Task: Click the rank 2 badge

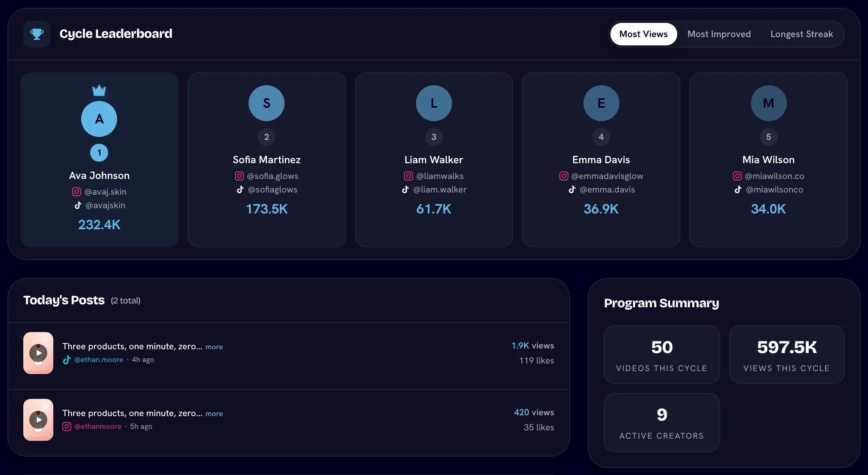Action: (x=267, y=137)
